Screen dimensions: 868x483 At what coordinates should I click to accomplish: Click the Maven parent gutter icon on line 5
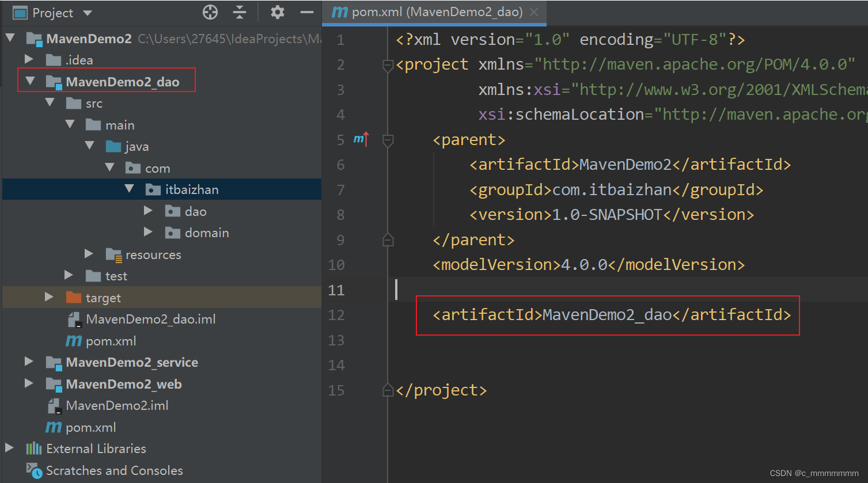pyautogui.click(x=361, y=139)
